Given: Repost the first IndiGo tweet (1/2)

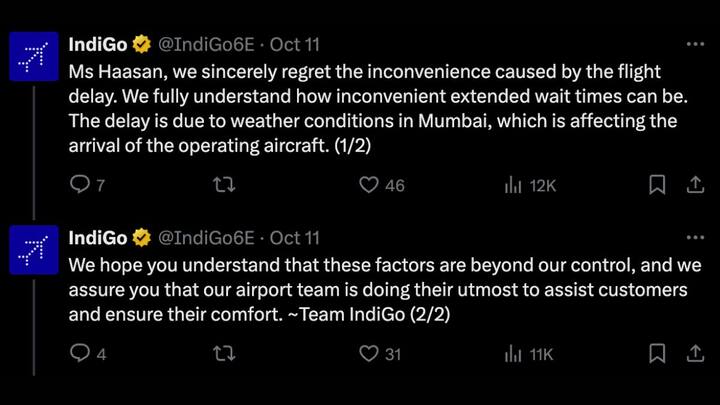Looking at the screenshot, I should click(x=224, y=185).
